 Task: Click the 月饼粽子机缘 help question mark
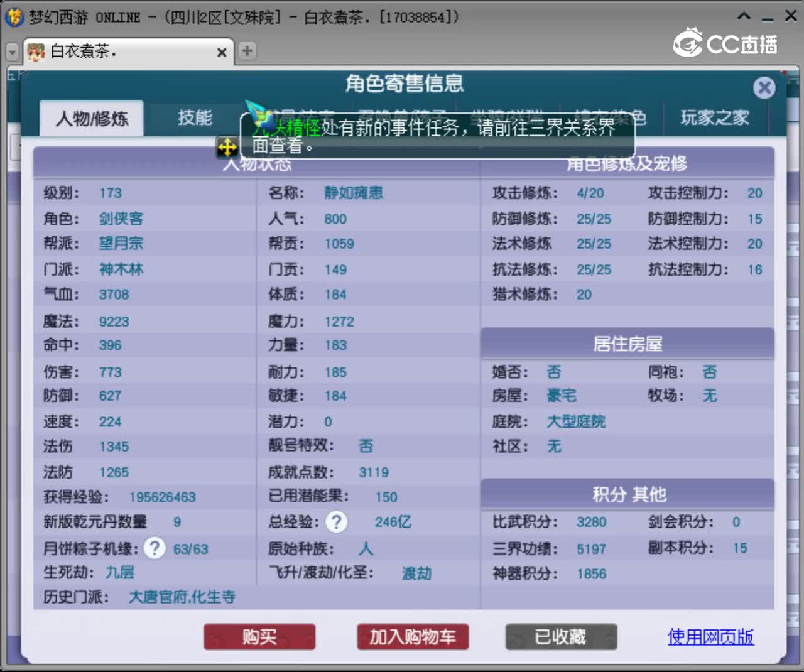point(154,548)
